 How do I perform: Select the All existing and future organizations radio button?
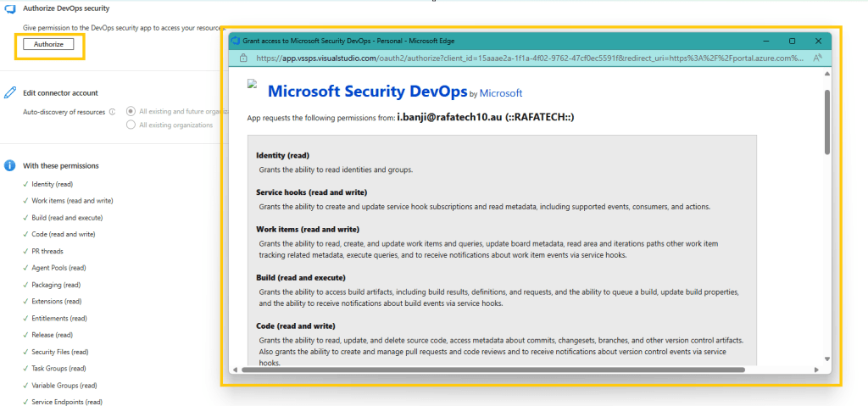[x=131, y=111]
